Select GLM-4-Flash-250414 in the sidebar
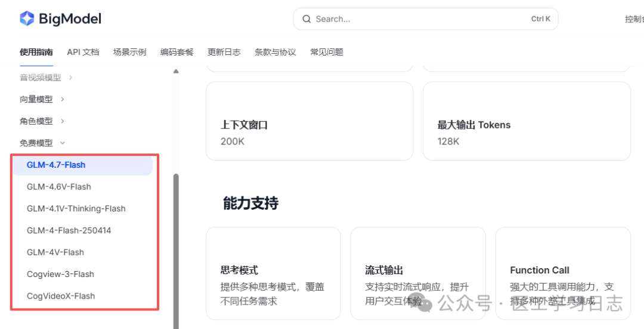This screenshot has height=329, width=644. [x=69, y=230]
